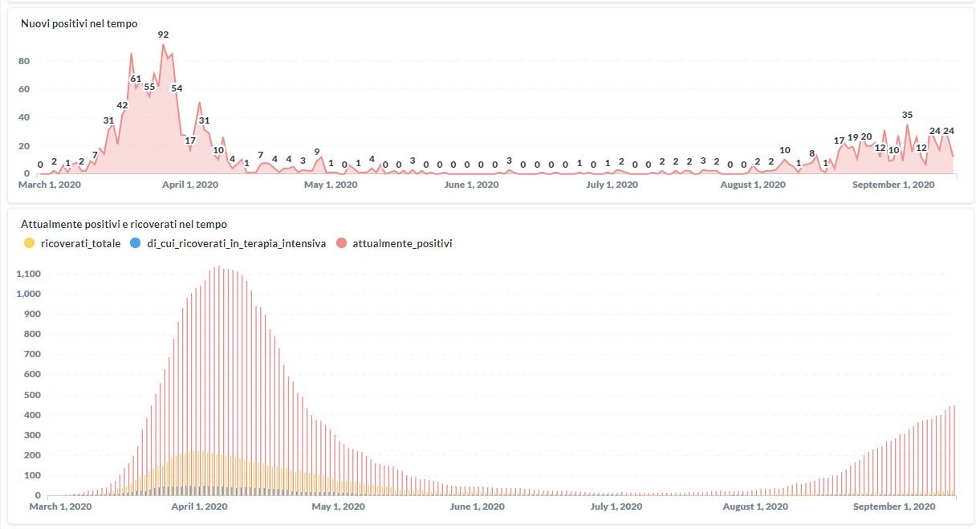Click the data label 61 in March
980x529 pixels.
coord(136,79)
